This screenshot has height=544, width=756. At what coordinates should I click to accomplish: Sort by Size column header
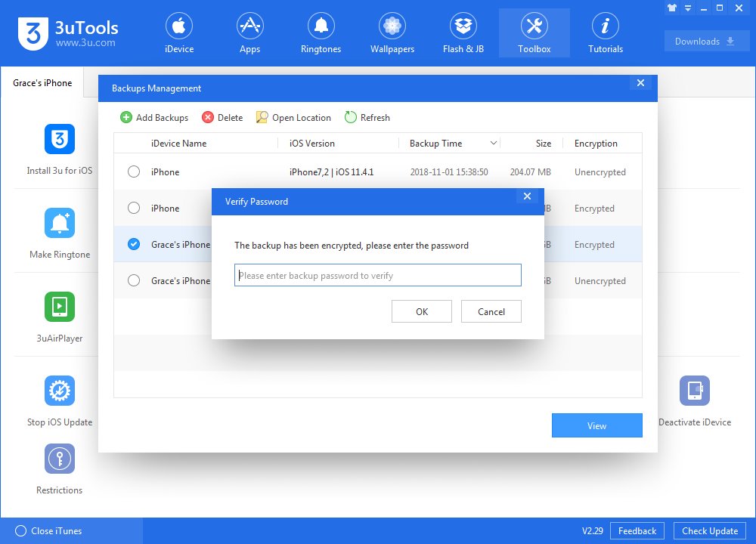(544, 143)
